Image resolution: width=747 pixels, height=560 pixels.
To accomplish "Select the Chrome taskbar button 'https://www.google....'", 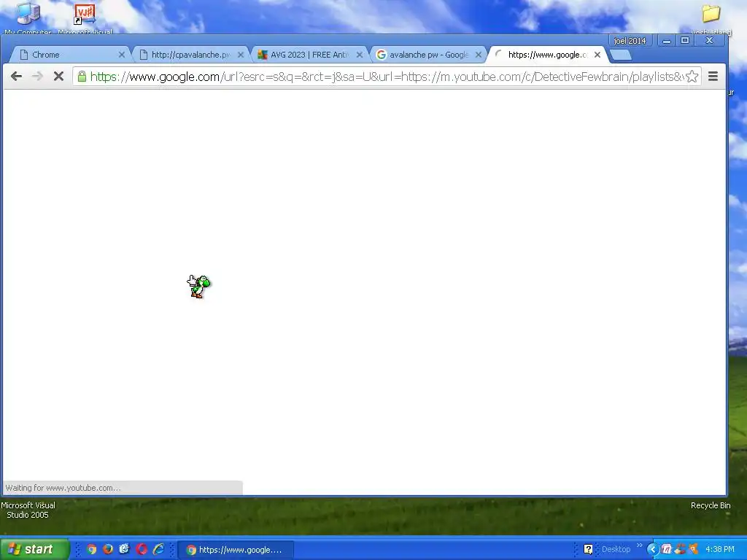I will click(x=236, y=550).
